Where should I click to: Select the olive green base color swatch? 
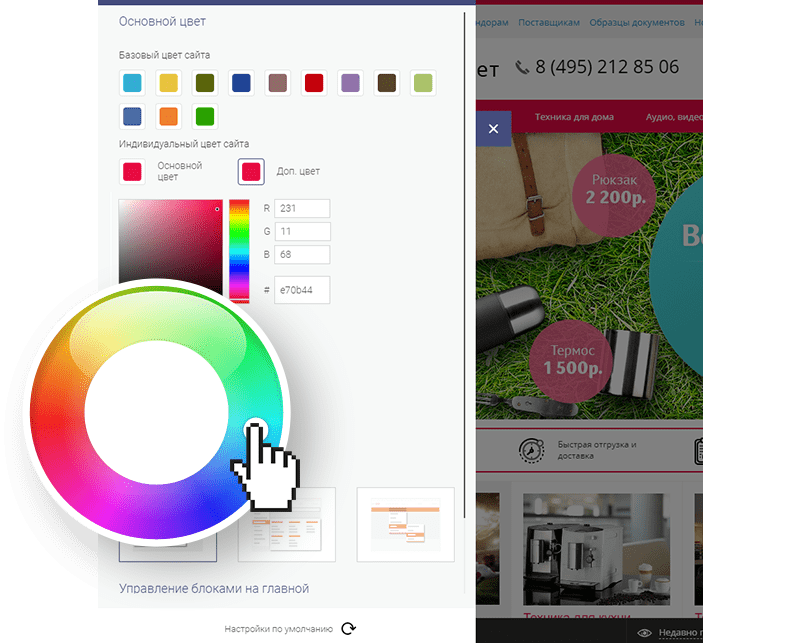[x=205, y=83]
